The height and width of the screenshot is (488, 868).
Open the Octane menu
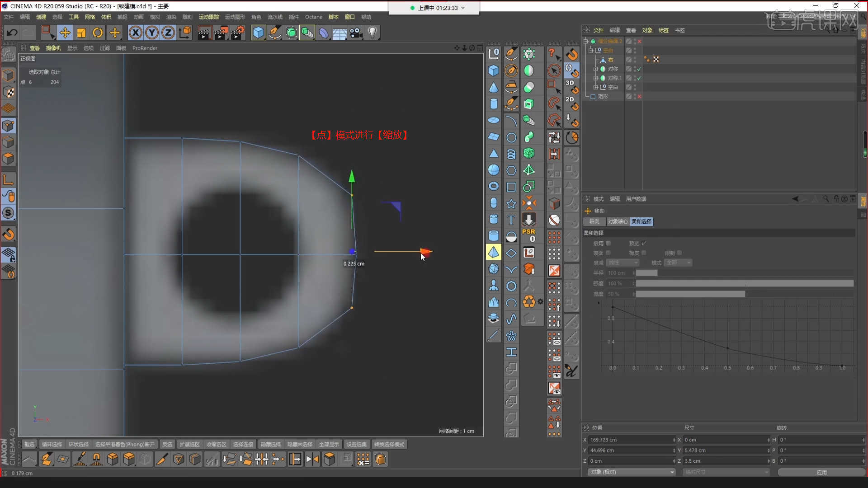click(x=314, y=17)
